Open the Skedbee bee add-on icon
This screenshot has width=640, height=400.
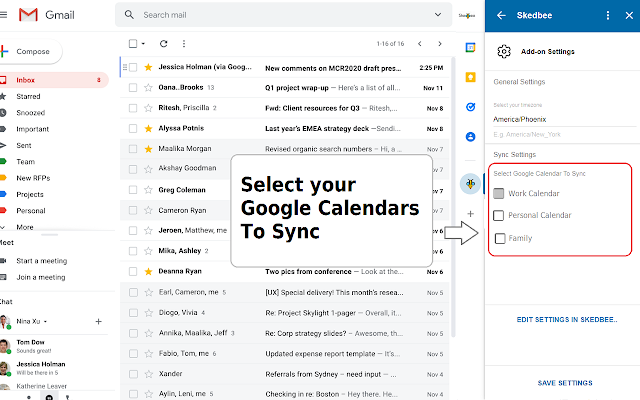click(470, 184)
